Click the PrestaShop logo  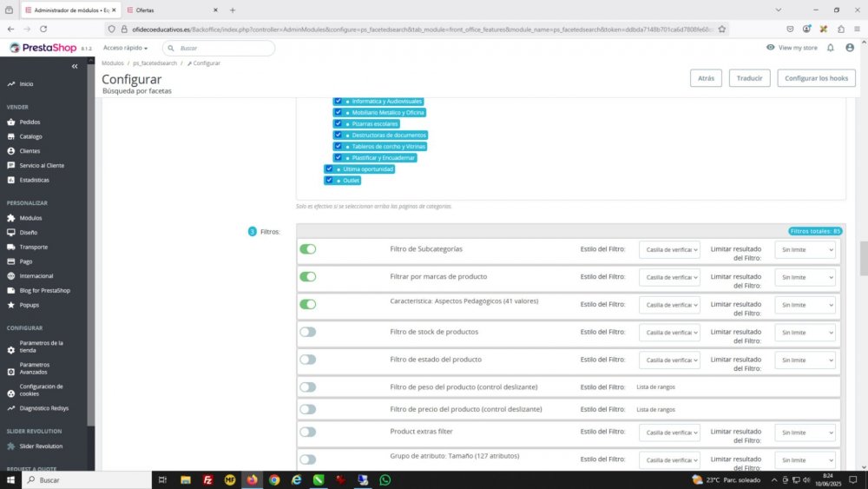(x=43, y=48)
